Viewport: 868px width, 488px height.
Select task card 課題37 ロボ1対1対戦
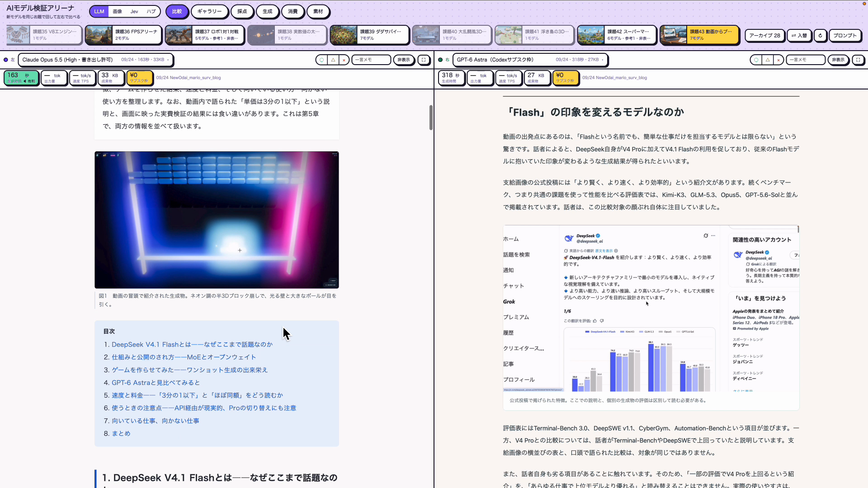[x=205, y=35]
